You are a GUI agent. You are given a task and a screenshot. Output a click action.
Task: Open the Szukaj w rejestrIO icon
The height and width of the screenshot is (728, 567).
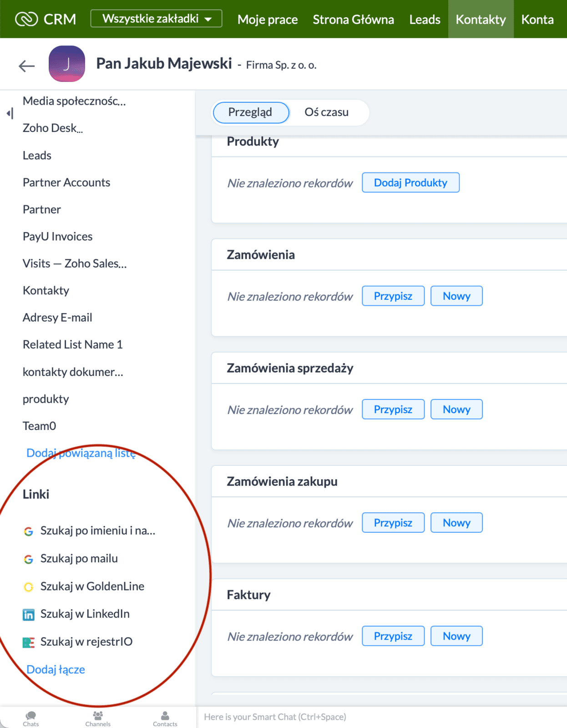click(x=29, y=642)
